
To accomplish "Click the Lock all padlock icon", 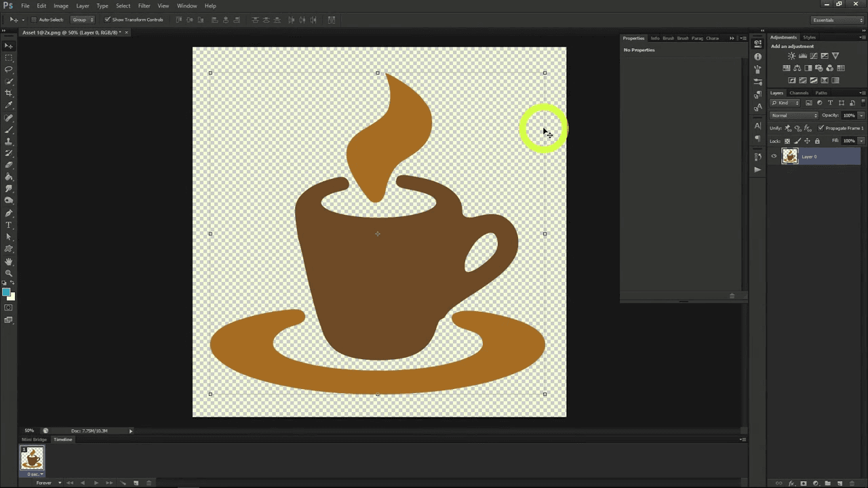I will [817, 141].
